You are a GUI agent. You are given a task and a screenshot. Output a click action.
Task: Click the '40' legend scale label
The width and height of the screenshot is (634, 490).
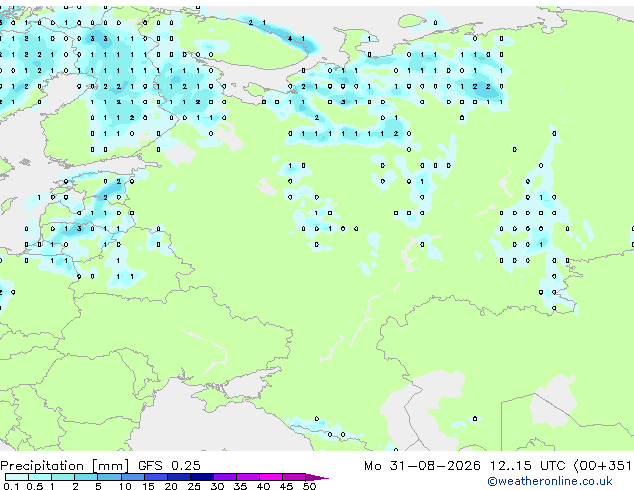point(263,486)
